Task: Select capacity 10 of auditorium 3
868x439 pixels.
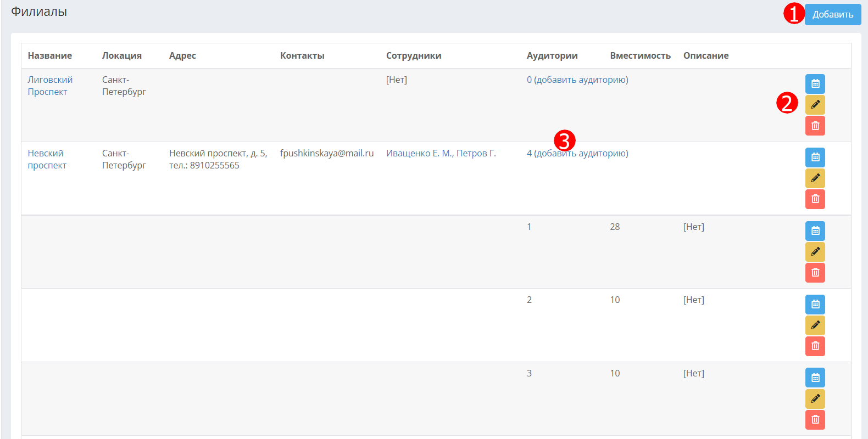Action: [615, 373]
